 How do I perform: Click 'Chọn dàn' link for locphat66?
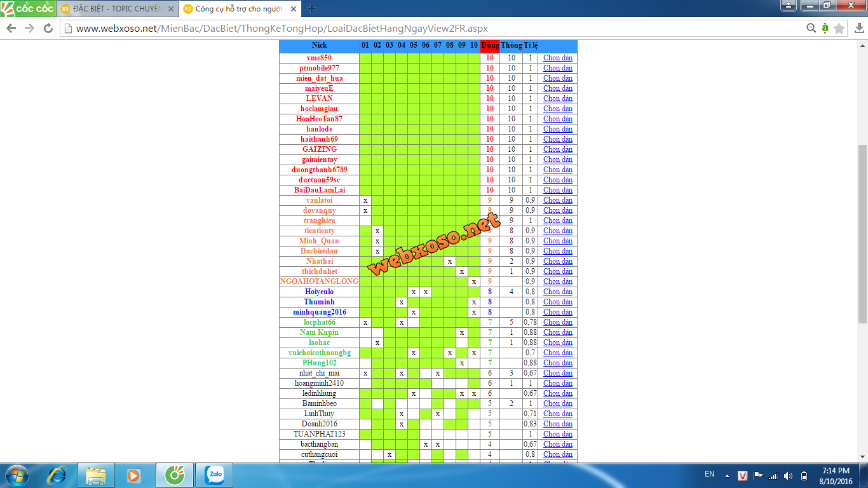tap(557, 322)
